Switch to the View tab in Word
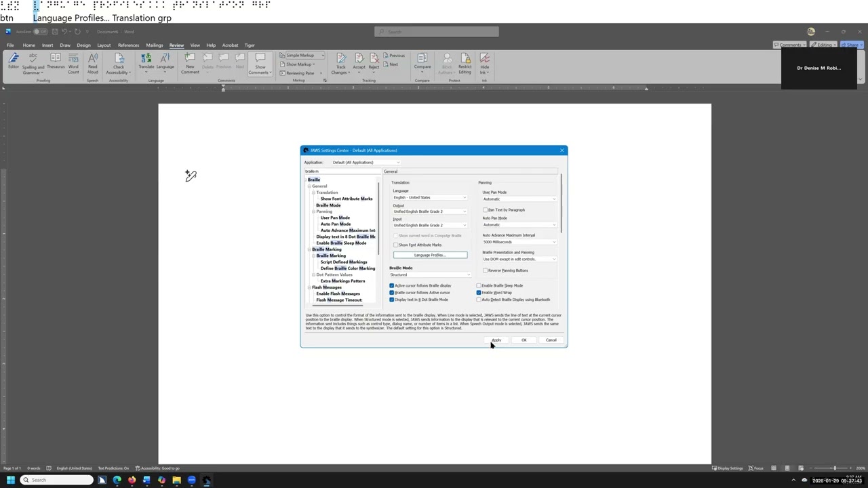The image size is (868, 488). click(x=195, y=45)
